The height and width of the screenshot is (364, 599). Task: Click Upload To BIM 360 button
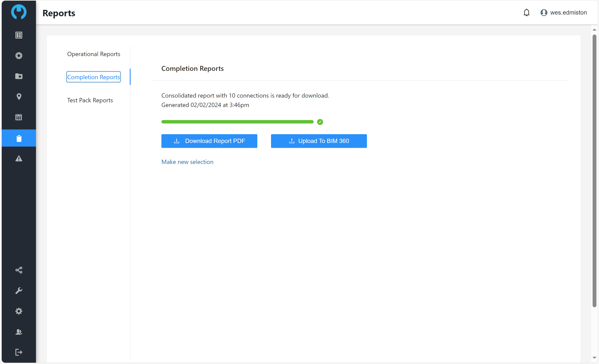pyautogui.click(x=319, y=141)
